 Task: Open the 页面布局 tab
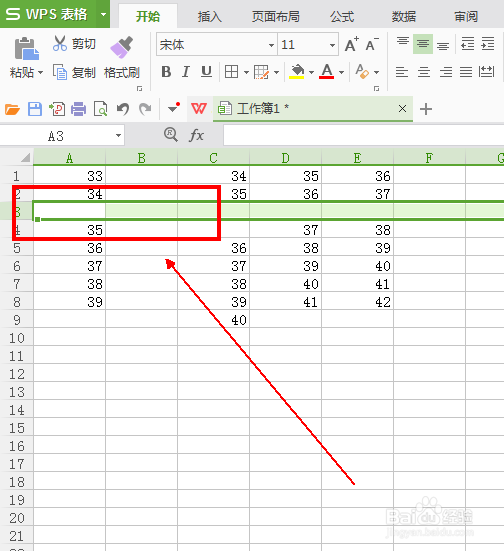[x=276, y=16]
